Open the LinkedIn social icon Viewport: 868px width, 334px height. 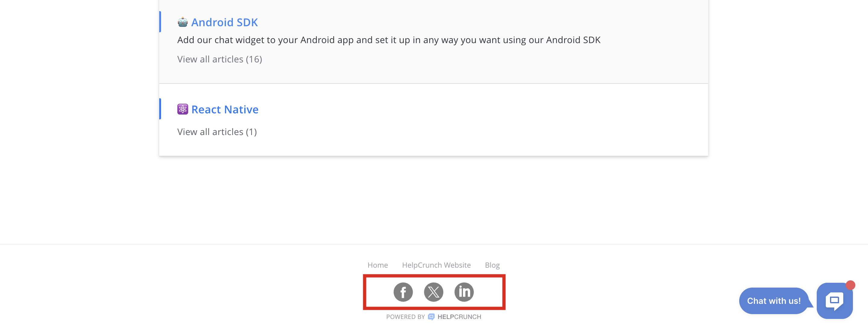(464, 292)
